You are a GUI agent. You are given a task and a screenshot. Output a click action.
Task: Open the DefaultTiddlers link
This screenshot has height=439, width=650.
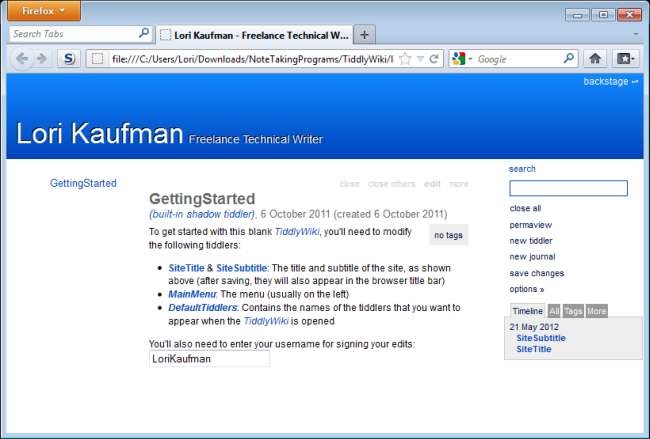[202, 308]
